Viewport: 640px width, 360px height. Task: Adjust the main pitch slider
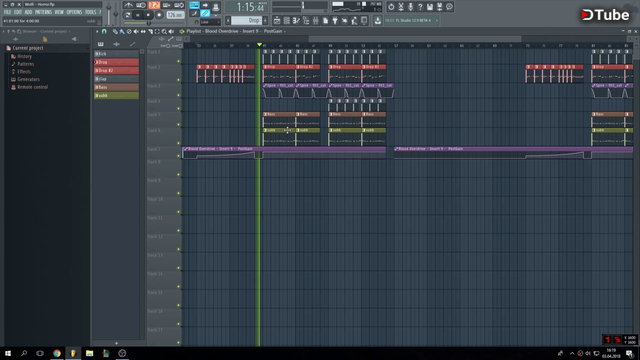[x=116, y=14]
